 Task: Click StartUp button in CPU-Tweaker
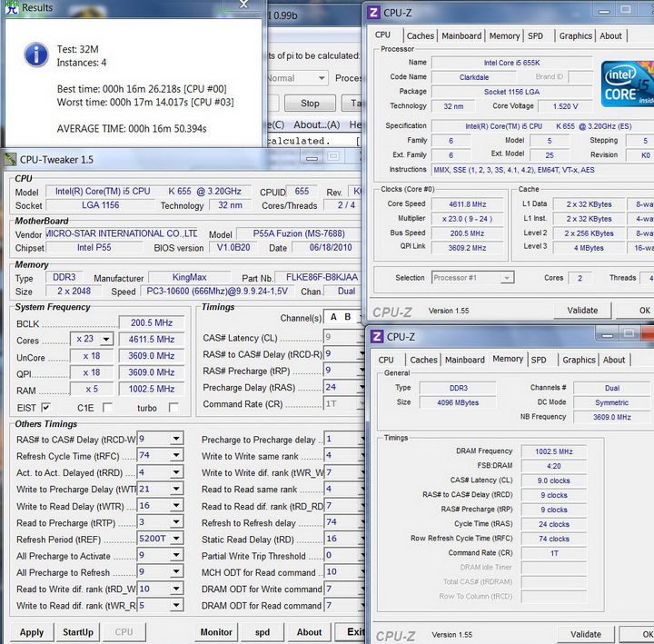point(78,632)
